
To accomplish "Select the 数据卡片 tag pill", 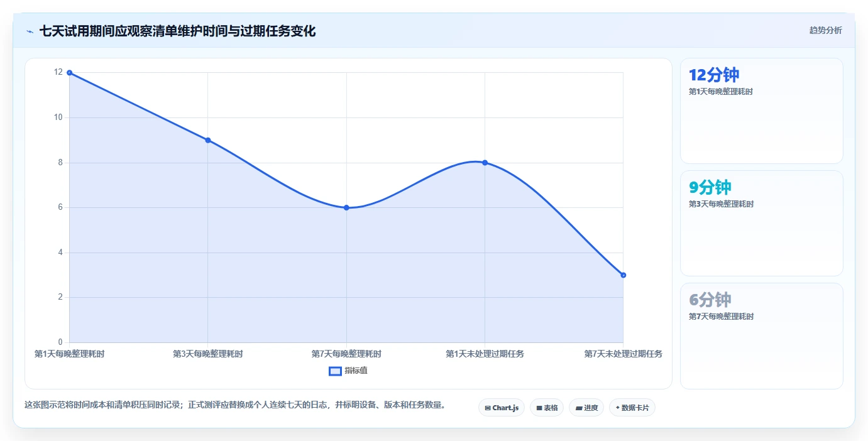I will 632,408.
